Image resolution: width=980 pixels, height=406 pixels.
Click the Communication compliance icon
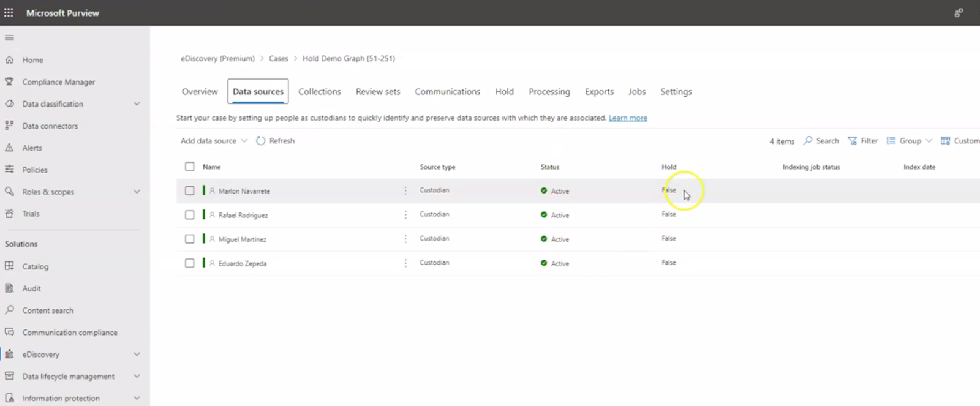9,332
